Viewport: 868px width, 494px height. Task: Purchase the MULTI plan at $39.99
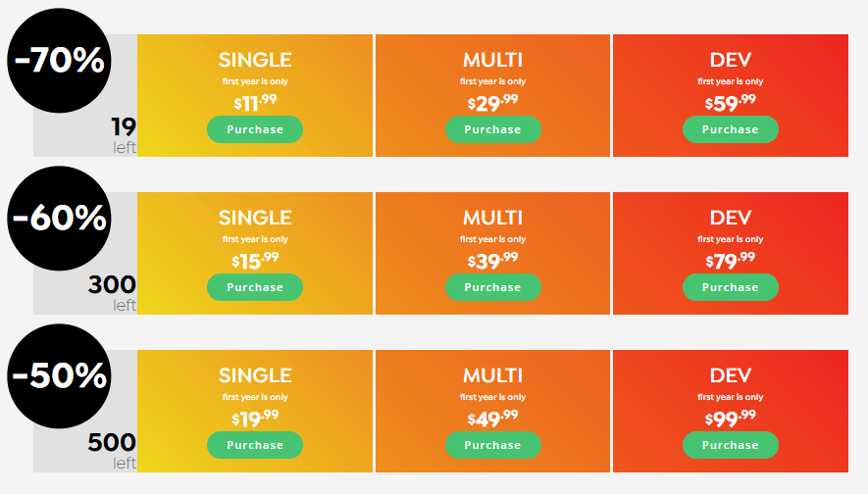coord(492,287)
